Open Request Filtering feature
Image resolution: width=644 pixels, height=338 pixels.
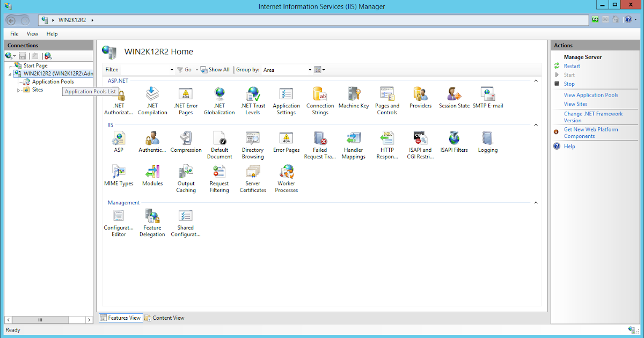pos(219,179)
